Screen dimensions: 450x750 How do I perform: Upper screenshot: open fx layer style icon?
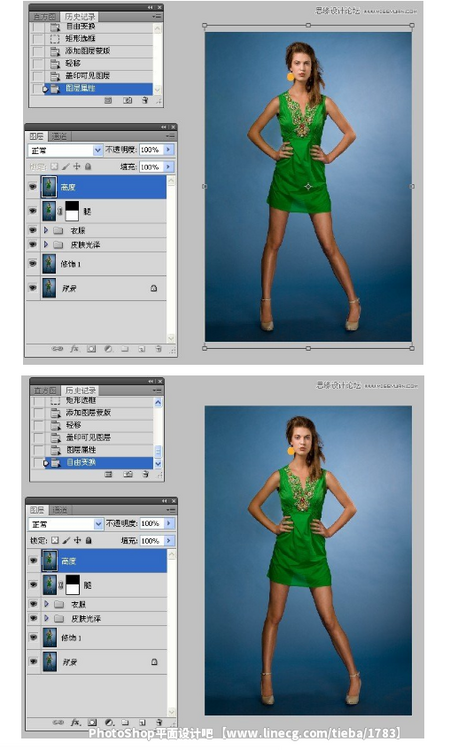point(74,349)
